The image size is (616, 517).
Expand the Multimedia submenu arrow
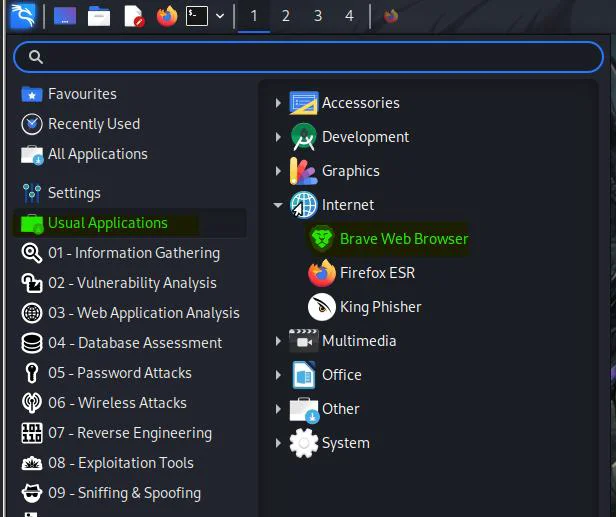click(278, 341)
